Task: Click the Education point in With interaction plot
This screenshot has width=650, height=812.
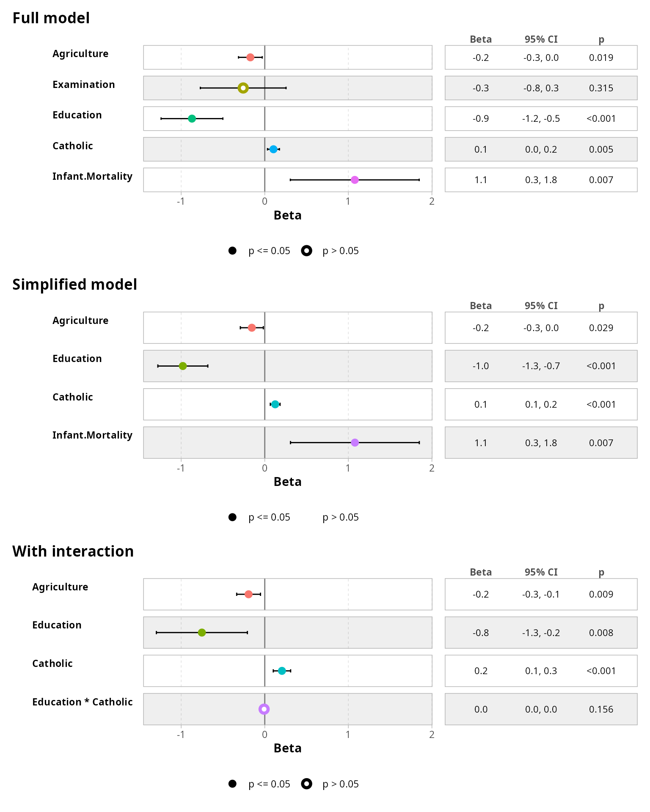Action: [202, 633]
